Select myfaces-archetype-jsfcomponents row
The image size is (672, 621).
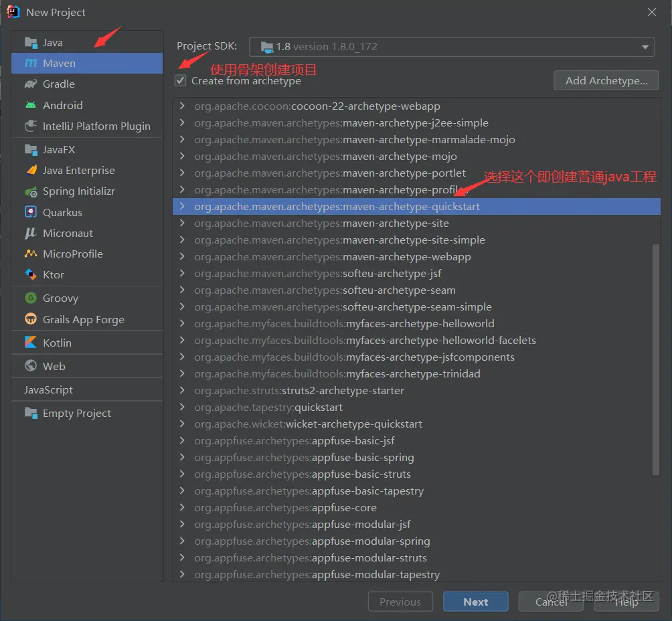[x=416, y=357]
